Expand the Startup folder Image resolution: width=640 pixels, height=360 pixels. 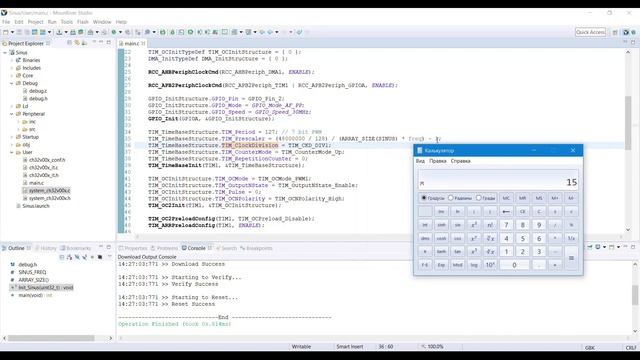12,137
